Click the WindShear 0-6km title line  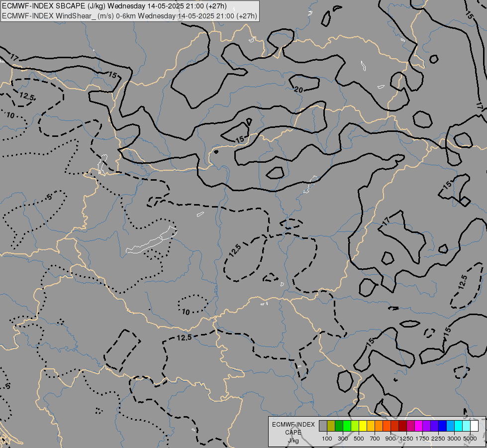pyautogui.click(x=129, y=16)
